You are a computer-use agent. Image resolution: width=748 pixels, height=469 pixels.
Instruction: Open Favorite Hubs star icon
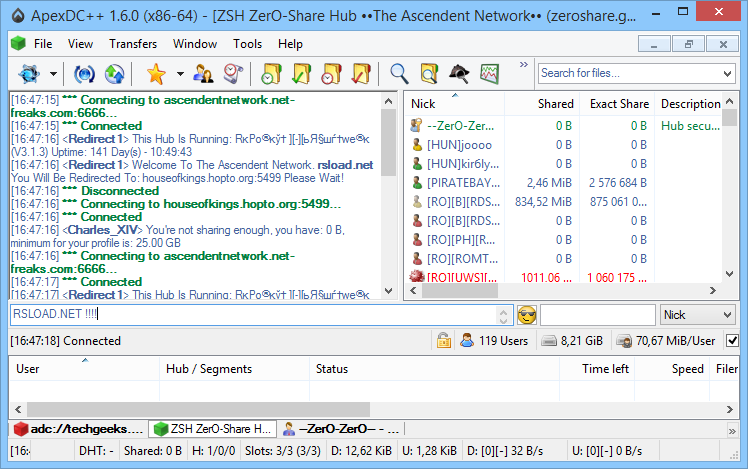156,74
